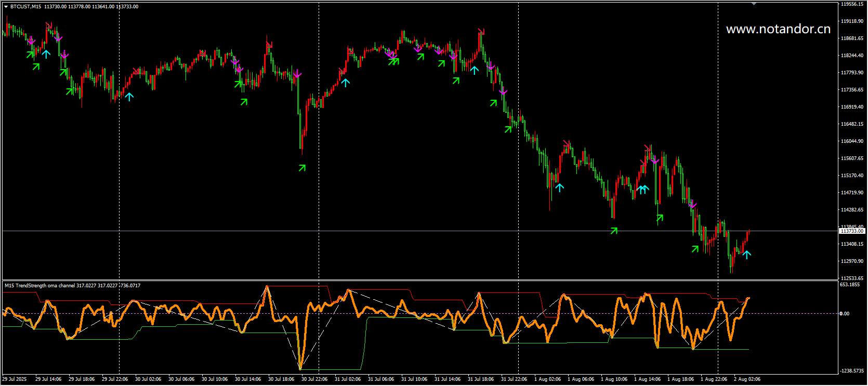This screenshot has width=868, height=386.
Task: Click price scale value 119556.15
Action: click(852, 4)
